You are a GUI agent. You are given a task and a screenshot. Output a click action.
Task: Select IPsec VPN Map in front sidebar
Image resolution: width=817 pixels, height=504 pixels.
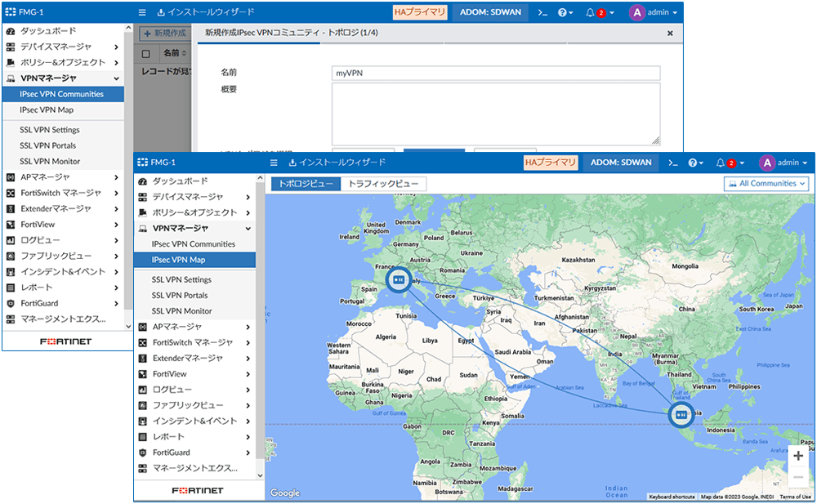click(x=195, y=260)
